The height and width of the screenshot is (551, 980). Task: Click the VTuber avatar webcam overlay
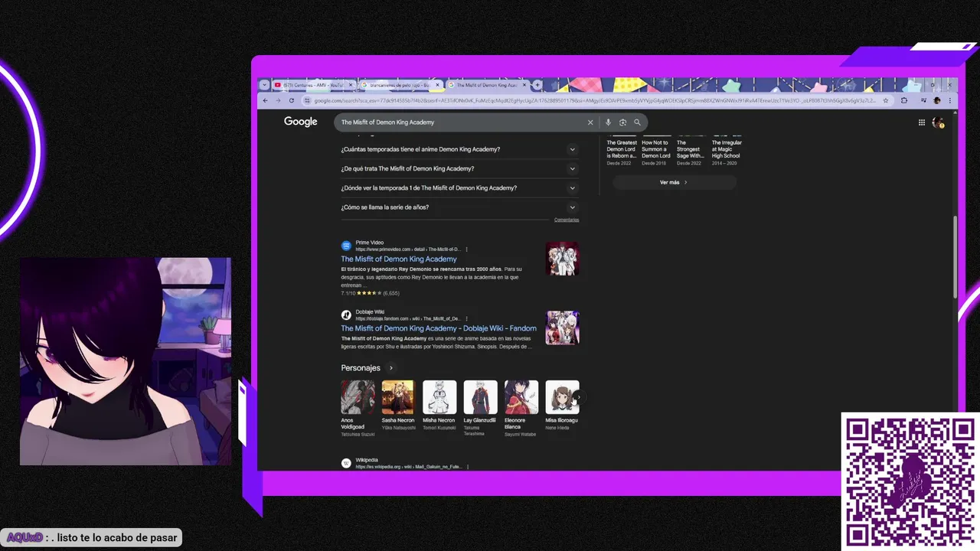pyautogui.click(x=126, y=361)
